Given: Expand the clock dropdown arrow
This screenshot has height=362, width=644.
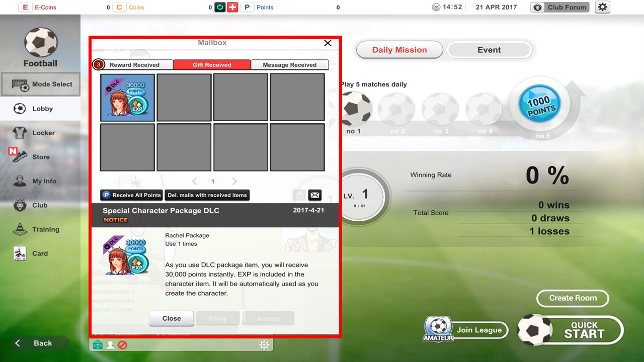Looking at the screenshot, I should pyautogui.click(x=436, y=8).
